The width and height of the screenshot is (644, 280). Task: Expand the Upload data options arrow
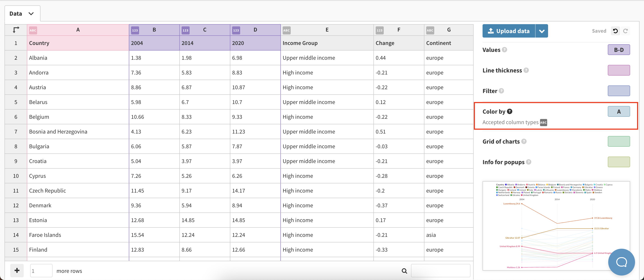pos(542,31)
